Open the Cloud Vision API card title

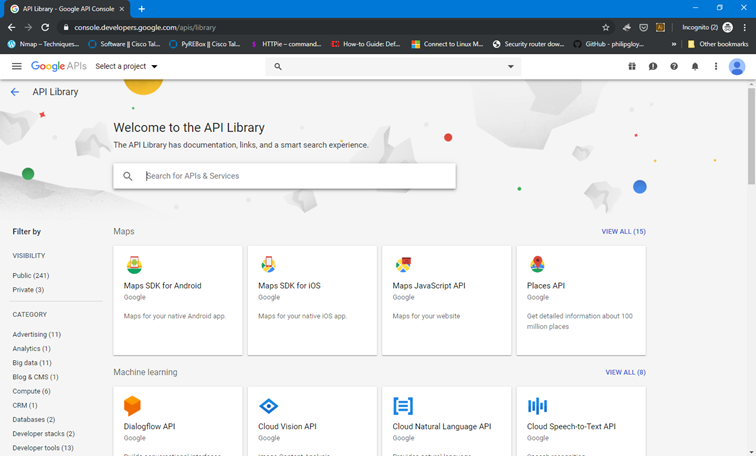[x=287, y=427]
